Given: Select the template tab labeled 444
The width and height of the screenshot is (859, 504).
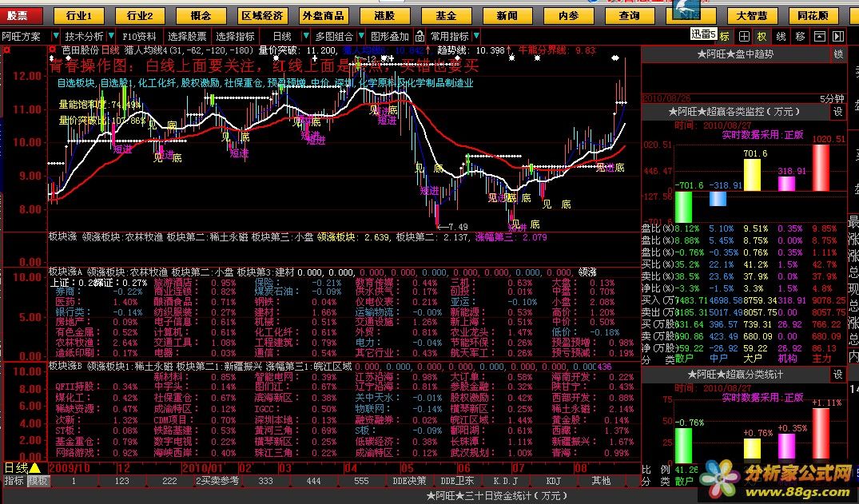Looking at the screenshot, I should point(314,481).
